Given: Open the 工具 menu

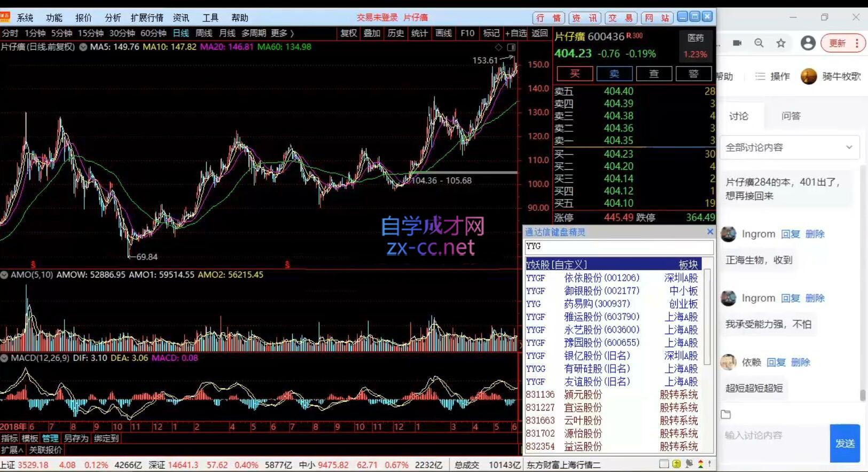Looking at the screenshot, I should pos(210,18).
